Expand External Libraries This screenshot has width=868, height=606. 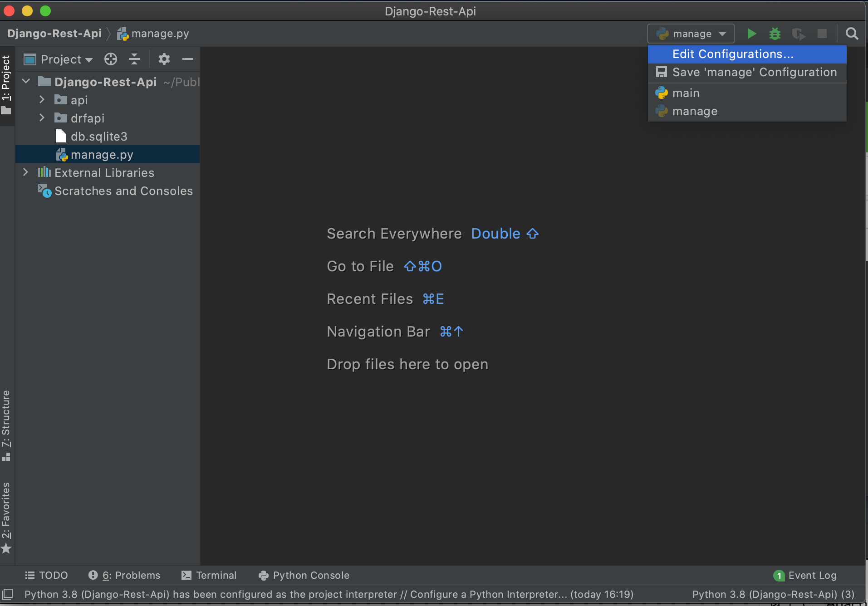[26, 172]
